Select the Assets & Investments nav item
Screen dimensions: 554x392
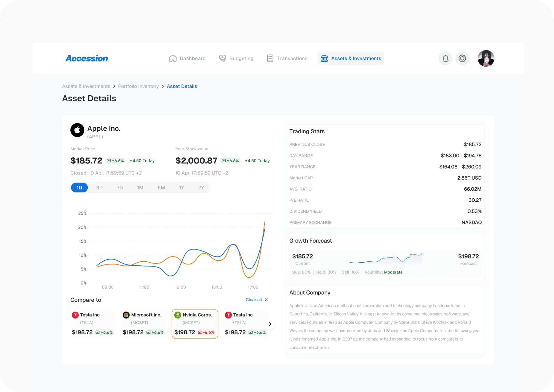[351, 58]
